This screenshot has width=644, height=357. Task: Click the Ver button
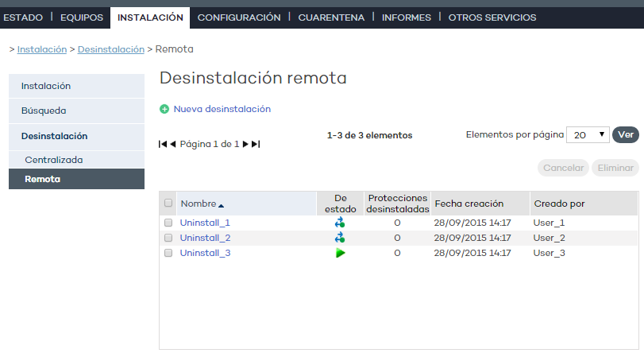(626, 135)
